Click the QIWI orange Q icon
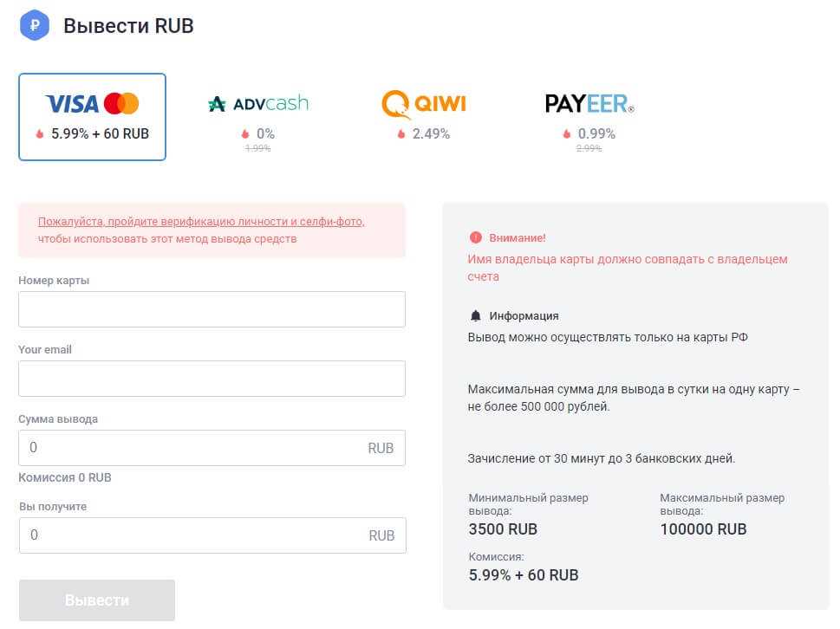 click(x=395, y=104)
